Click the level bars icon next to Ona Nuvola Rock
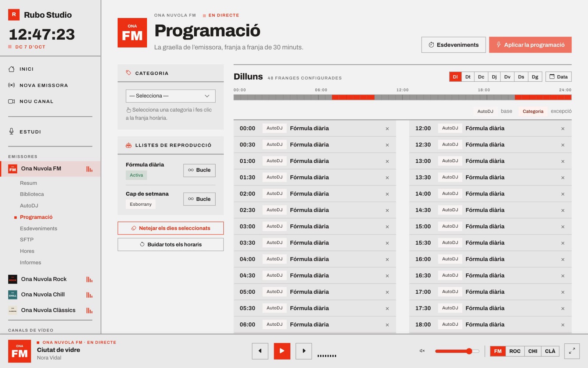This screenshot has width=588, height=368. (89, 279)
